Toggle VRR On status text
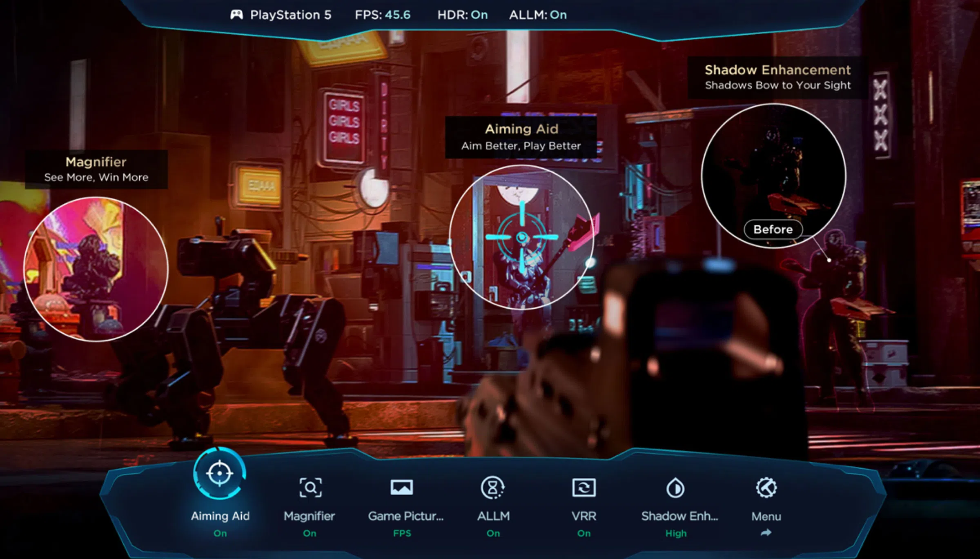 tap(584, 533)
